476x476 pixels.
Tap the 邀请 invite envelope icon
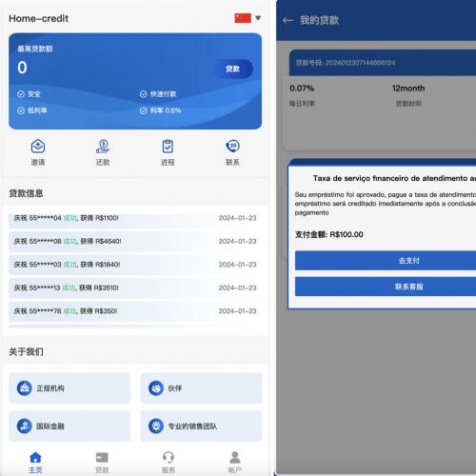[38, 147]
